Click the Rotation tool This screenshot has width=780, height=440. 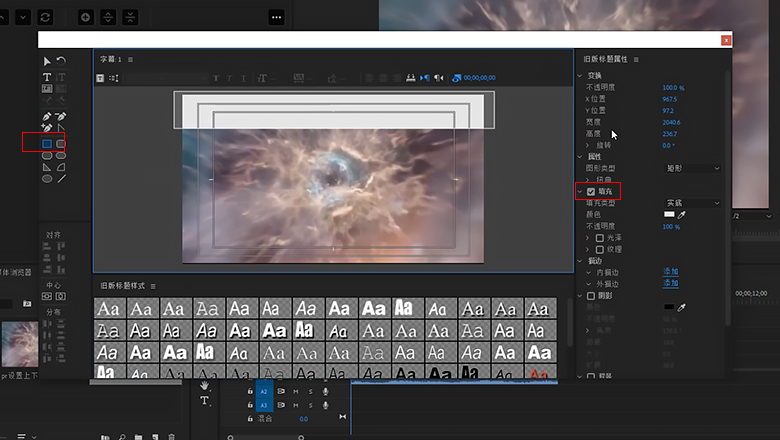(61, 61)
